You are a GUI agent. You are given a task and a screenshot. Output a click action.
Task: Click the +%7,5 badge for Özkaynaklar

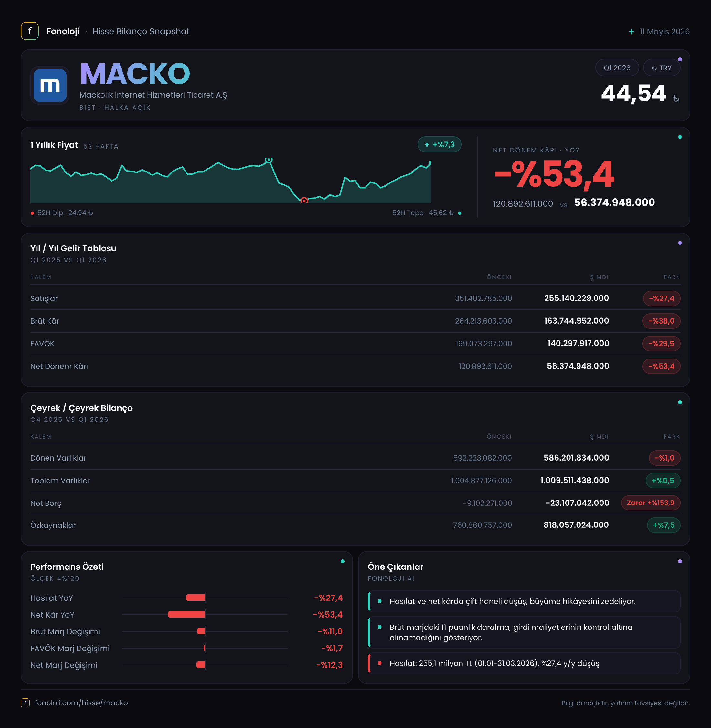[663, 525]
